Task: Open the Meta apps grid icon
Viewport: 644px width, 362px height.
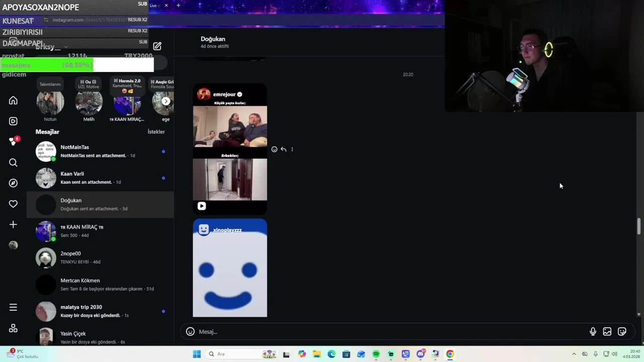Action: click(x=13, y=328)
